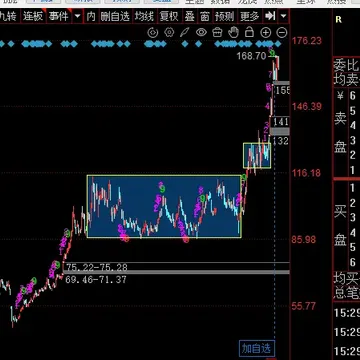
Task: Select the pen drawing tool
Action: (185, 32)
